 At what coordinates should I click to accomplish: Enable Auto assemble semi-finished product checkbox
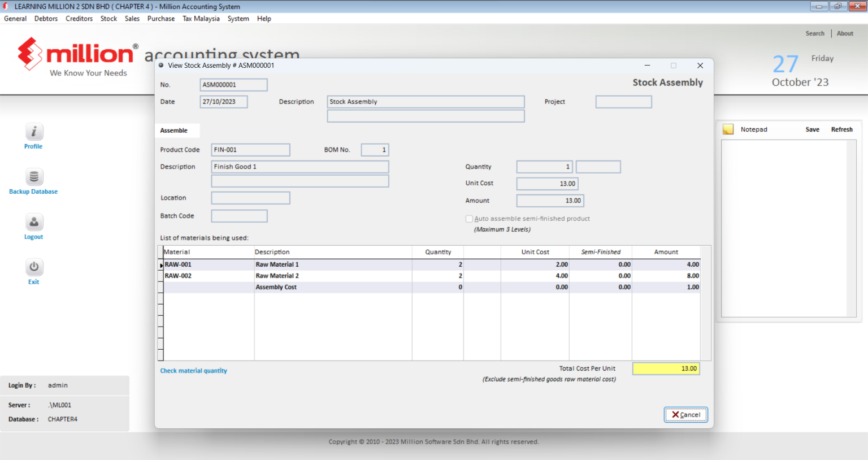pos(469,219)
